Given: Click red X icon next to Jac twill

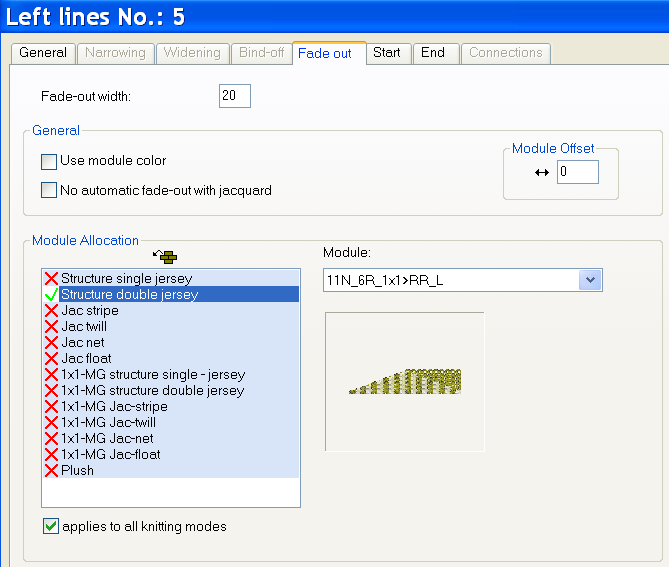Looking at the screenshot, I should [51, 326].
